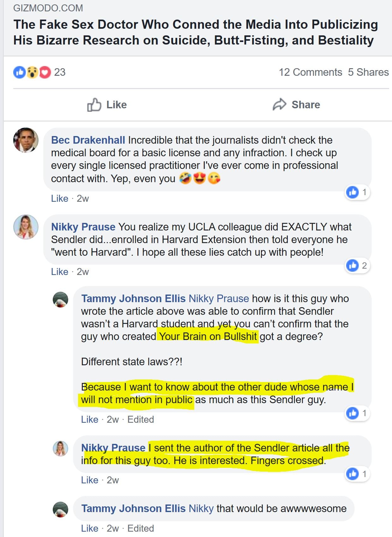View like count on Bec Drakenhall's comment

coord(357,192)
